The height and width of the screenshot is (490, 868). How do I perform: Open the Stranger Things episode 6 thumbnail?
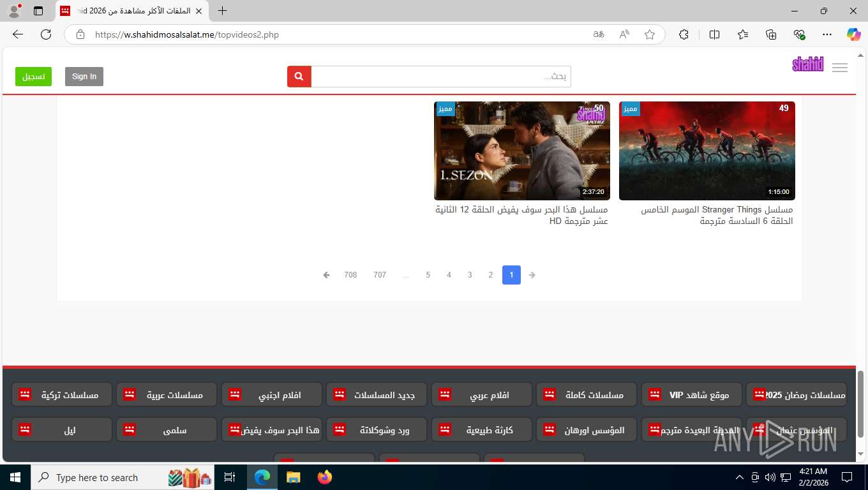click(x=707, y=151)
